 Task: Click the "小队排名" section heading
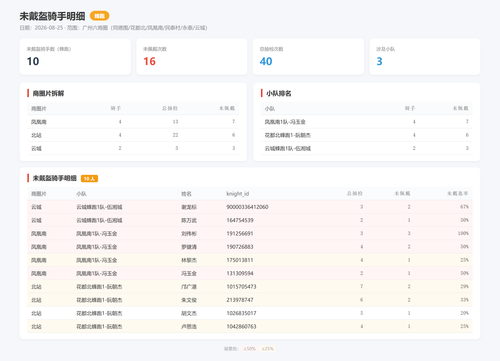[278, 93]
